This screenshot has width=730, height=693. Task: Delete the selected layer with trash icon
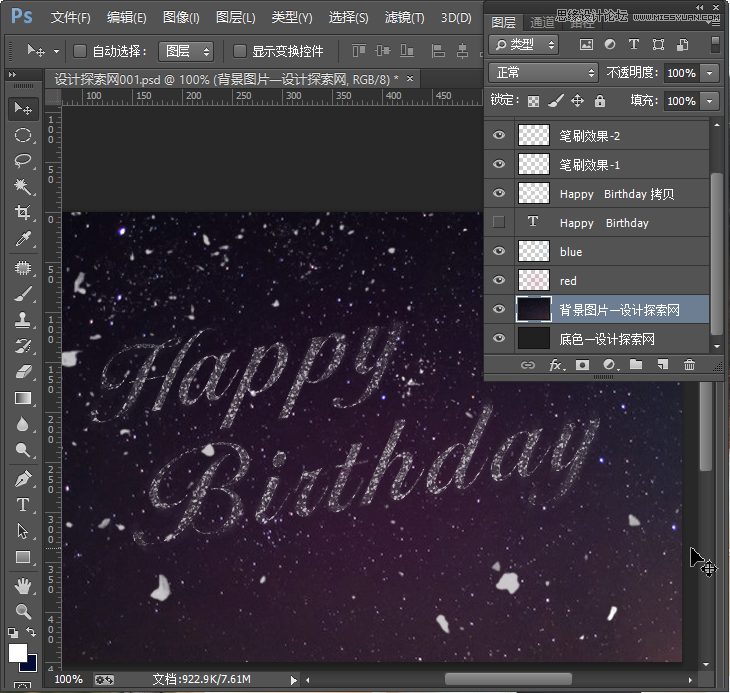tap(689, 365)
